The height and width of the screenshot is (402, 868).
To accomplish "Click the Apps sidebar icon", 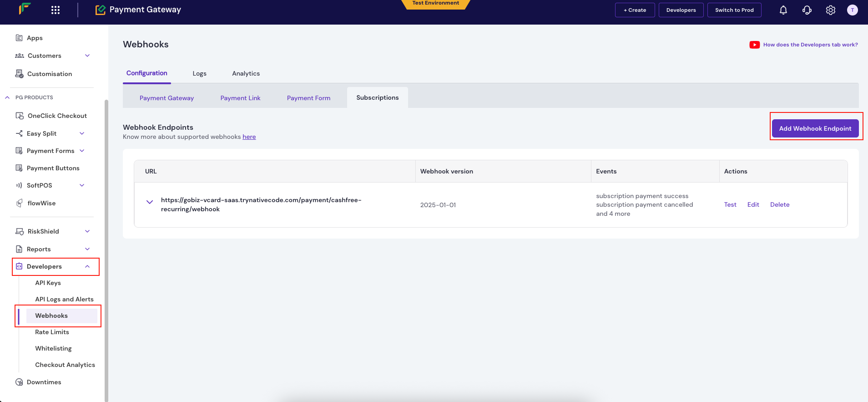I will (x=19, y=38).
